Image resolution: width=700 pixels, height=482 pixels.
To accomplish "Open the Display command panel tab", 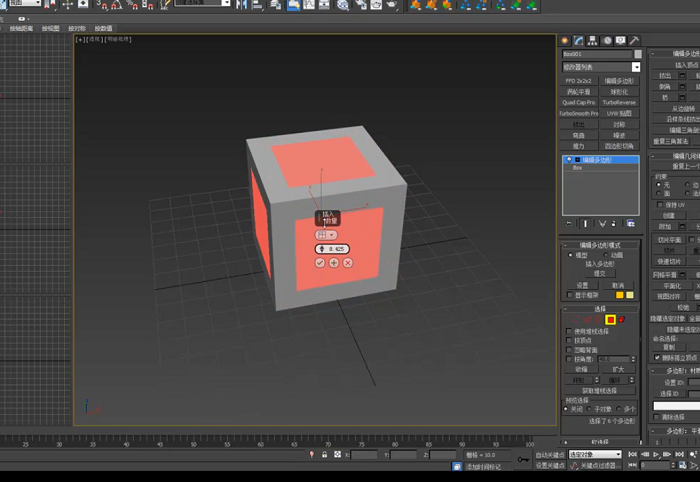I will (620, 41).
